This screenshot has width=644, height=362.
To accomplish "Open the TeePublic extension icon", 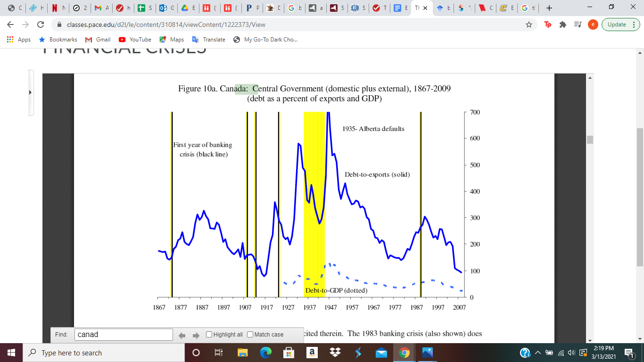I will click(x=547, y=24).
